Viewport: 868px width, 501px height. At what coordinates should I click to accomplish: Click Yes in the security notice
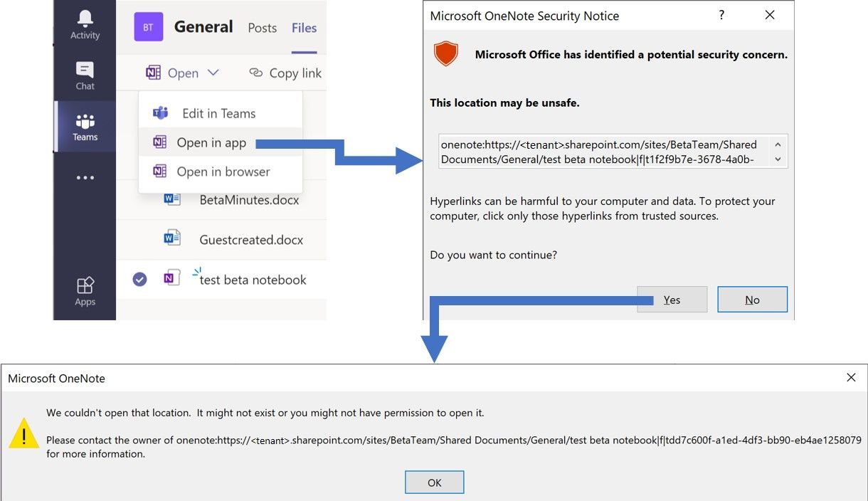point(672,300)
